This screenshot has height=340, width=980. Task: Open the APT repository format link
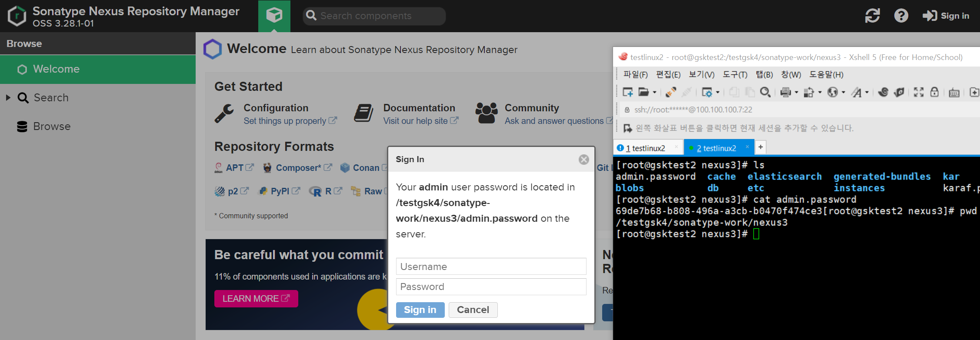235,167
